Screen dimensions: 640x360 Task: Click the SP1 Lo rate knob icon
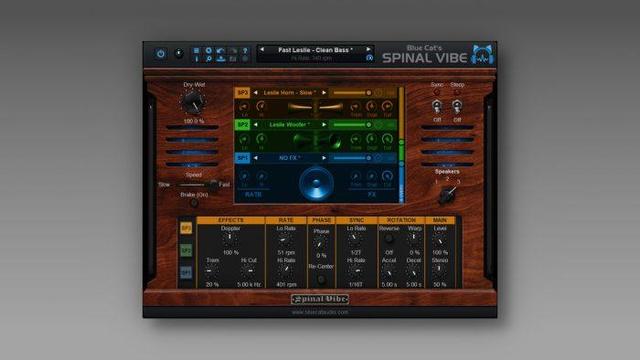[x=244, y=176]
